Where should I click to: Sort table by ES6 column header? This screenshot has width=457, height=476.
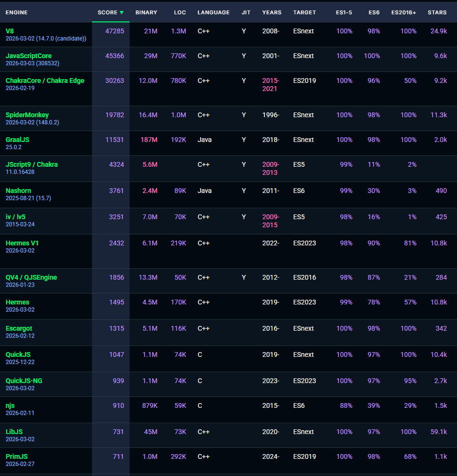tap(374, 12)
